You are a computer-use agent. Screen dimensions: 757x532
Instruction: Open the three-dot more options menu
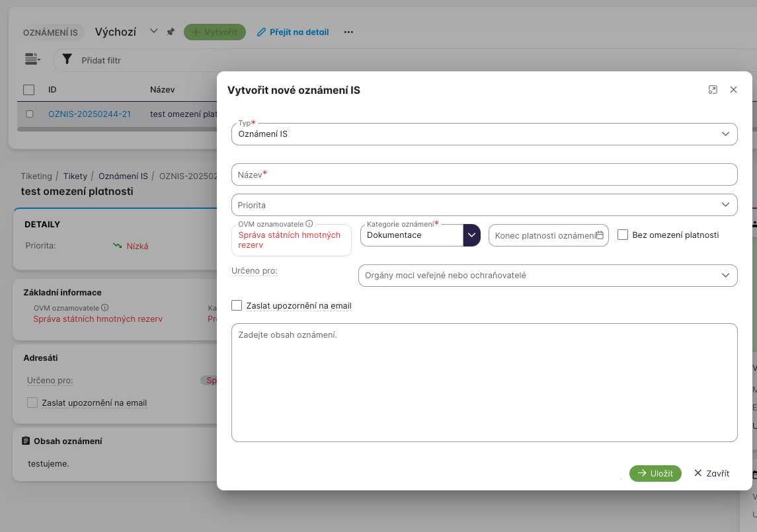pos(348,32)
